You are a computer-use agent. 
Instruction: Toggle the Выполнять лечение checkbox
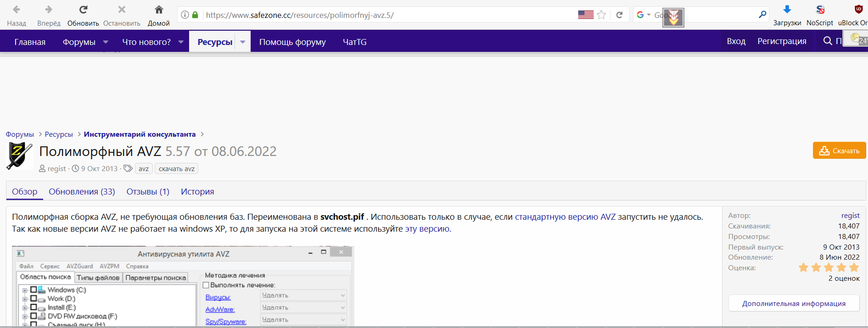tap(206, 285)
